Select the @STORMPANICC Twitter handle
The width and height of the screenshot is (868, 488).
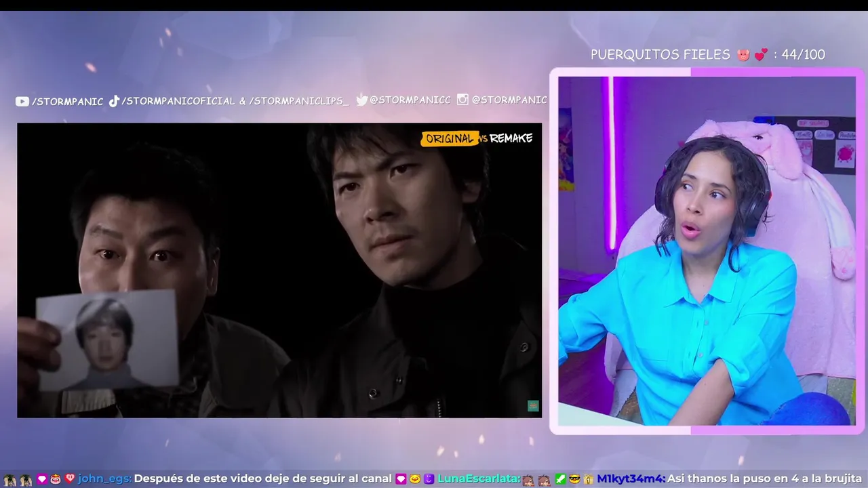click(410, 100)
